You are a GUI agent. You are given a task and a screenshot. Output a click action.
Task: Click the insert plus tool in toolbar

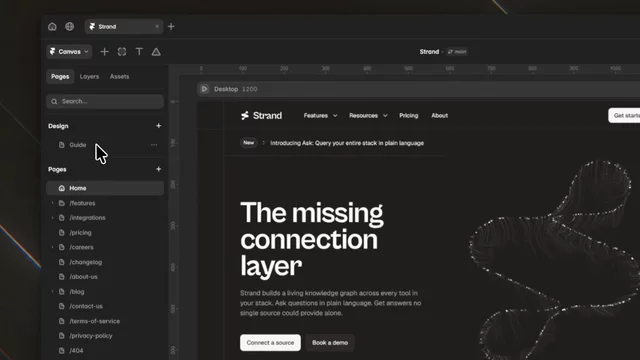click(104, 52)
